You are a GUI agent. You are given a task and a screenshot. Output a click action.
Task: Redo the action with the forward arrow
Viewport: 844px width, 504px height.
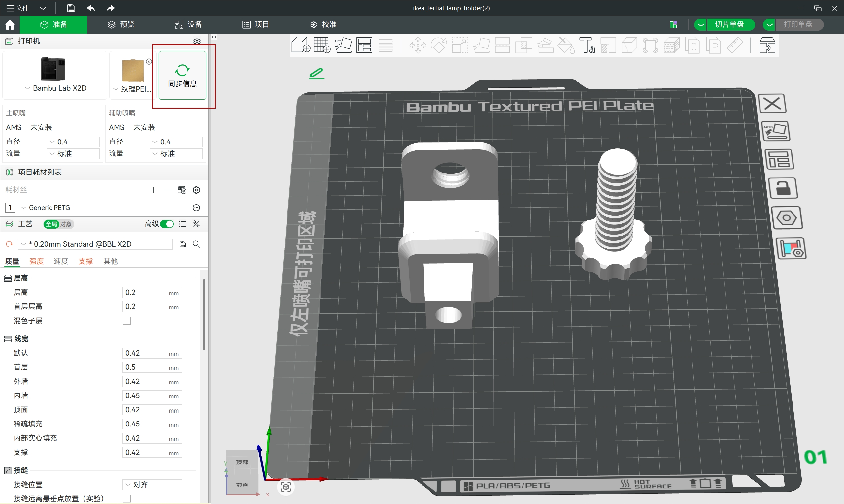(111, 8)
